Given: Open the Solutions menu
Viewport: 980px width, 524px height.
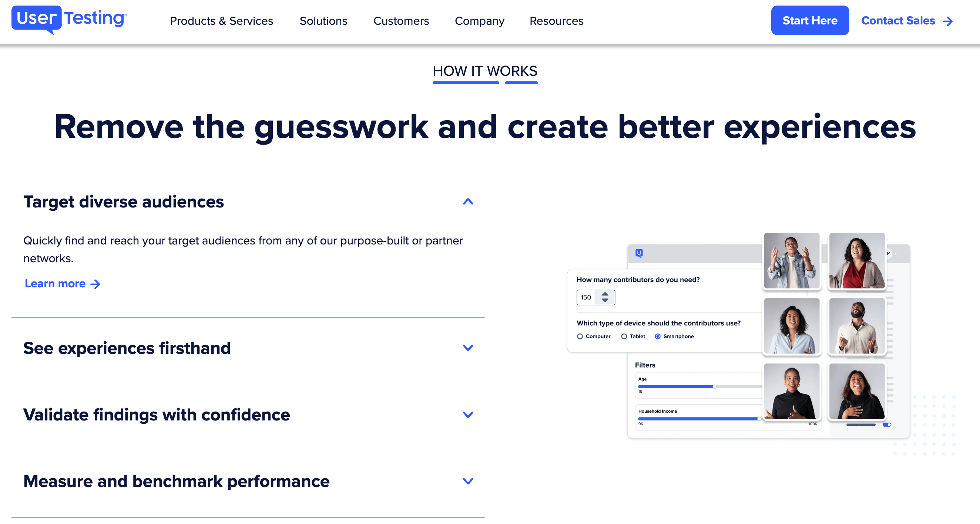Looking at the screenshot, I should (323, 21).
